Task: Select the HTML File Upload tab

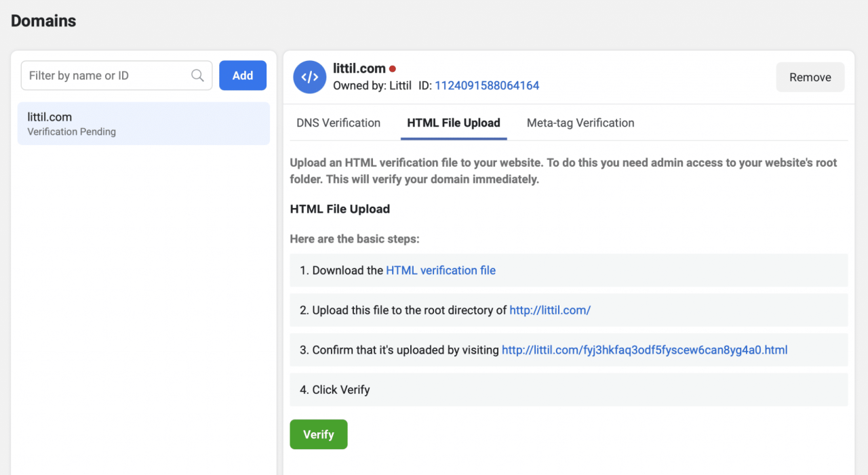Action: pos(454,123)
